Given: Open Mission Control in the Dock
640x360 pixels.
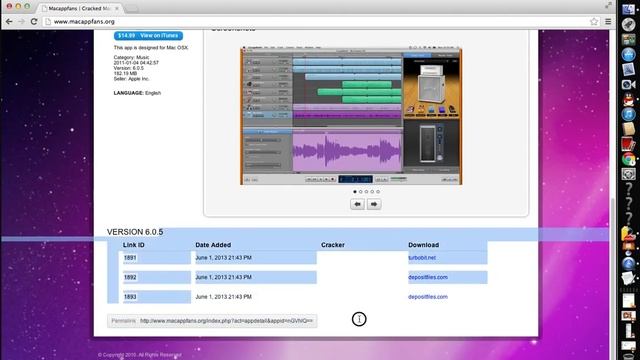Looking at the screenshot, I should [629, 40].
